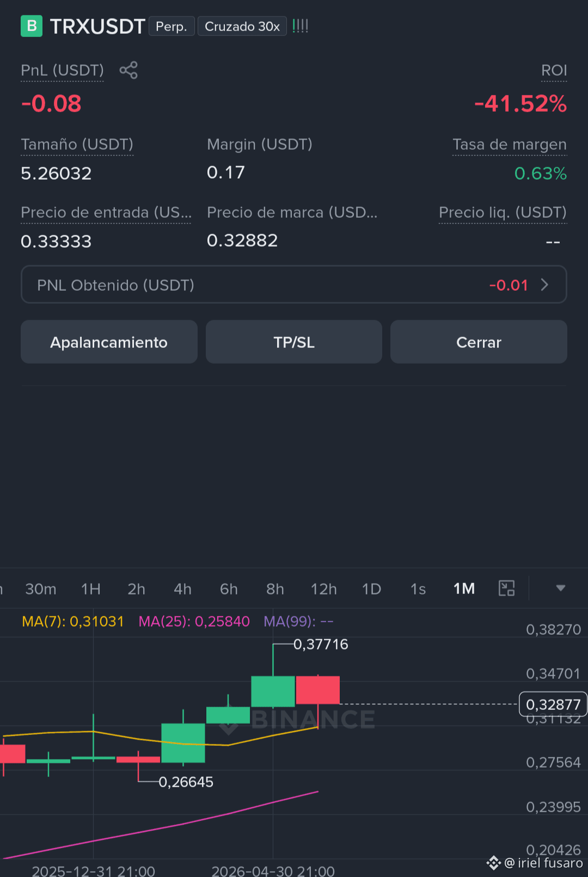Tap the 0.63% margin rate value
This screenshot has width=588, height=877.
tap(541, 173)
